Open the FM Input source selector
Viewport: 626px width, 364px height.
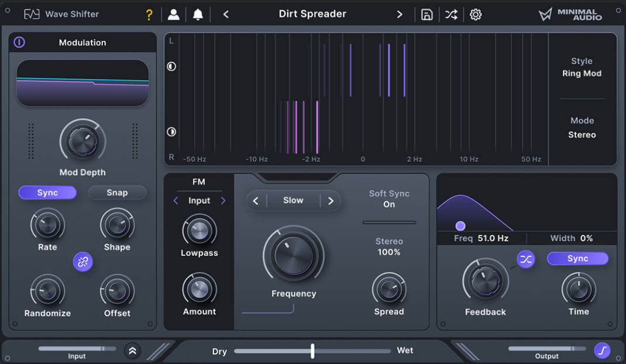point(200,200)
